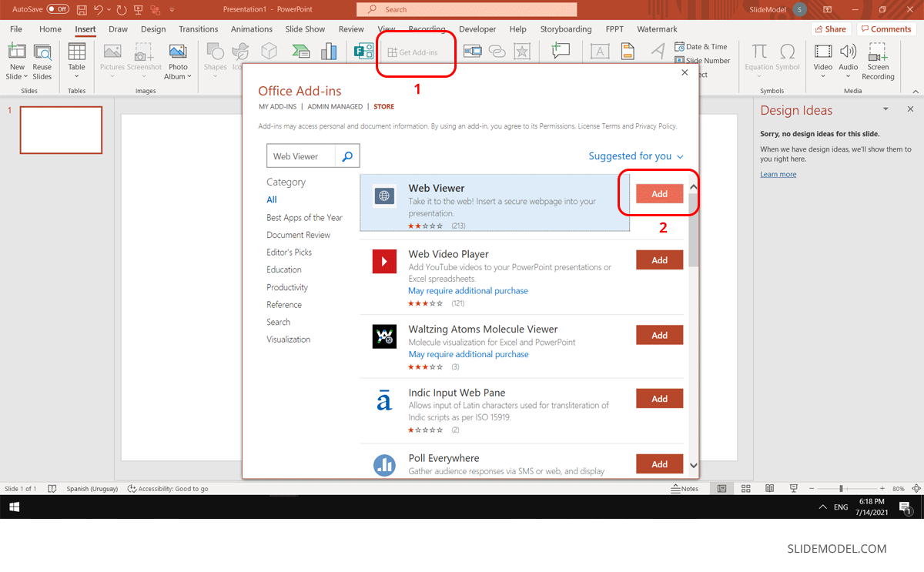Open the Watermark tab

657,29
